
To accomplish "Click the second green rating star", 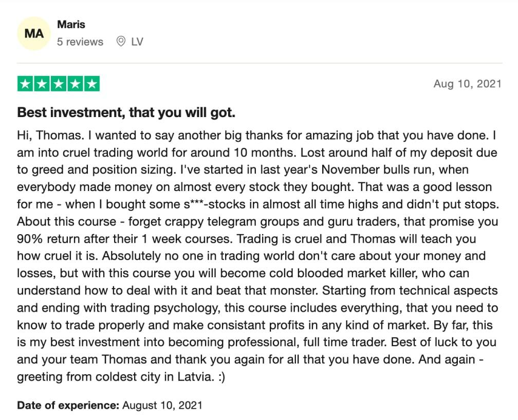I will click(x=42, y=84).
